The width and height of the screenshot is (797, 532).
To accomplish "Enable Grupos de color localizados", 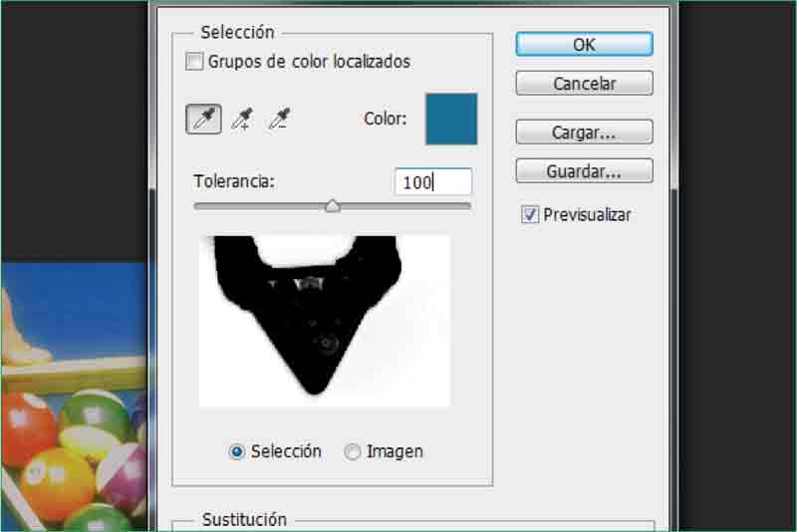I will click(x=194, y=62).
